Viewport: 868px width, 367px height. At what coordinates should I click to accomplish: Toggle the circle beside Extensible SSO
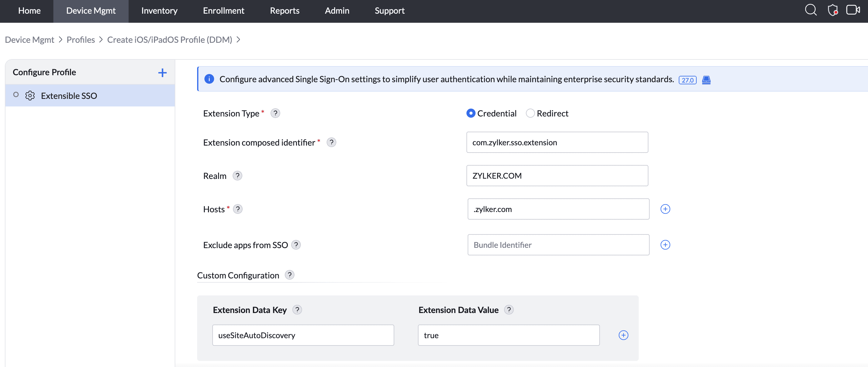point(16,95)
